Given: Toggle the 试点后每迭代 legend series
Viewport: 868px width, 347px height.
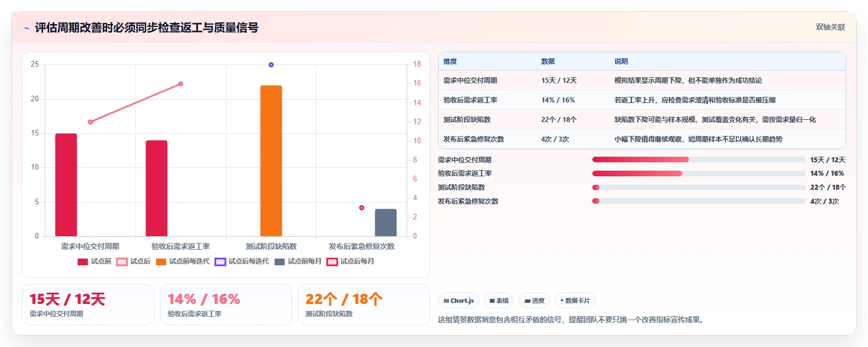Looking at the screenshot, I should coord(242,261).
